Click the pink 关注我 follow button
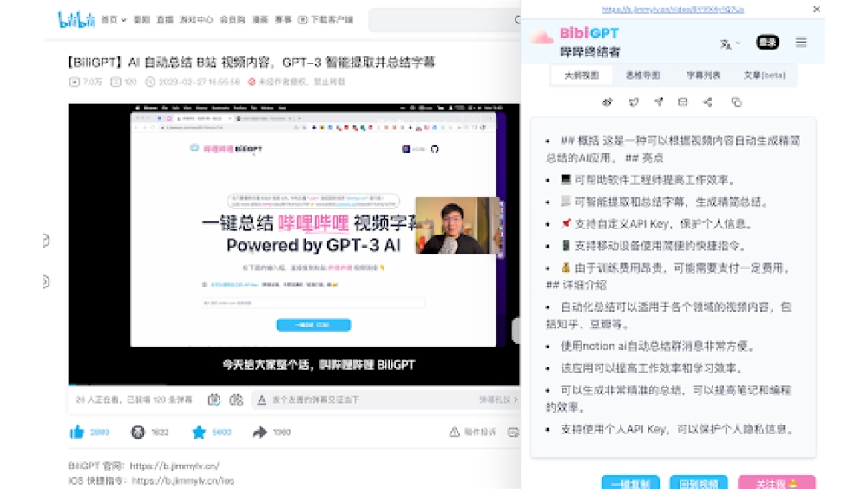868x489 pixels. point(776,484)
